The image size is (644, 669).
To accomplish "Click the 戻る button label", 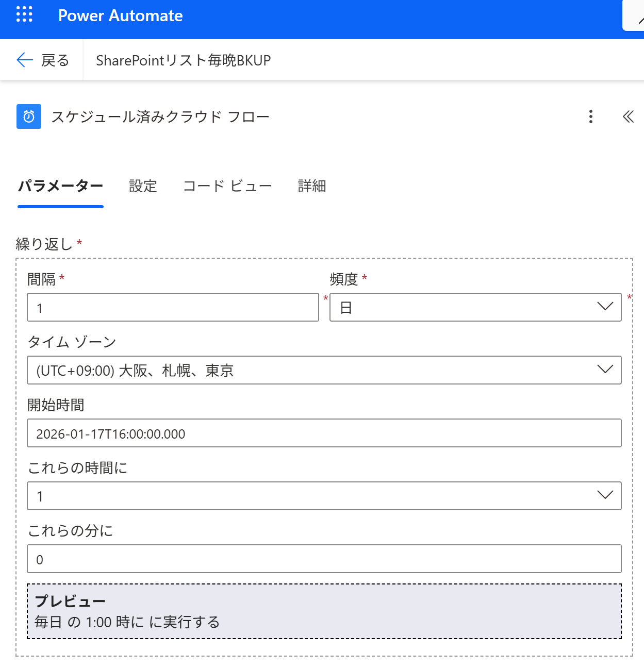I will [55, 60].
